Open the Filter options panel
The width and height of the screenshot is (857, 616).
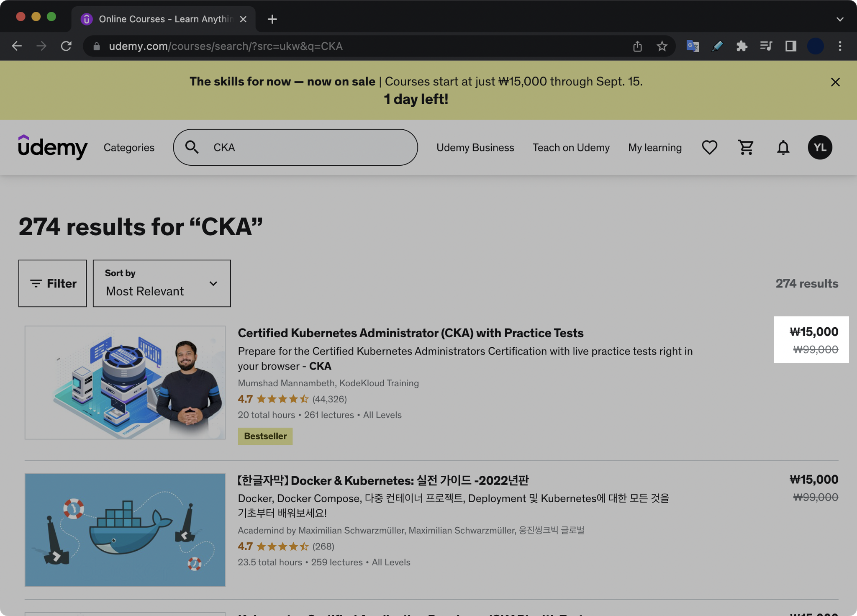click(52, 283)
